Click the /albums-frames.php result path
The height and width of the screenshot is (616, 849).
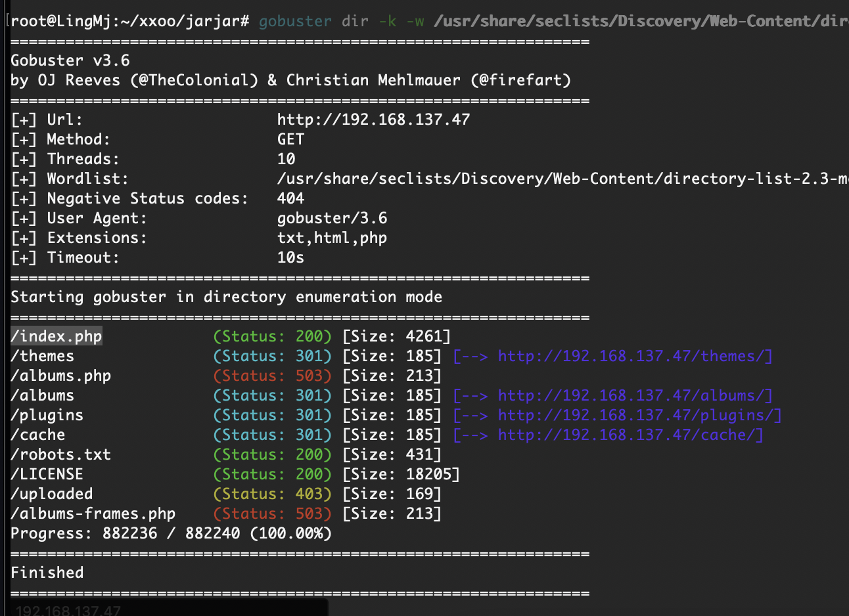tap(93, 514)
